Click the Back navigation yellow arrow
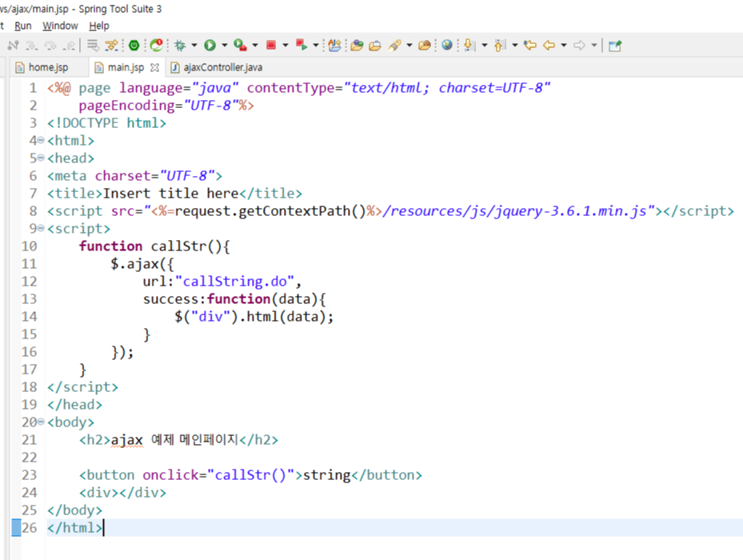The image size is (743, 560). (x=549, y=46)
